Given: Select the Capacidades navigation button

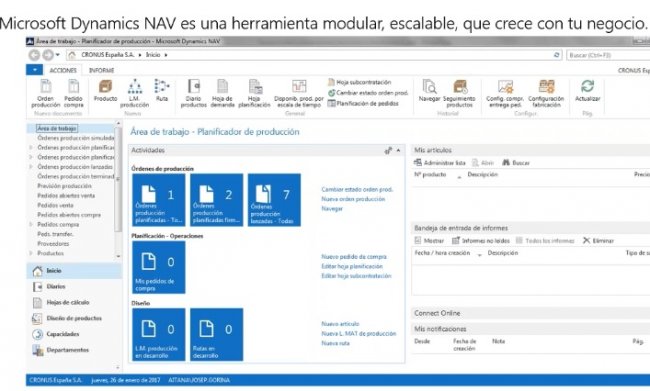Looking at the screenshot, I should [x=74, y=334].
